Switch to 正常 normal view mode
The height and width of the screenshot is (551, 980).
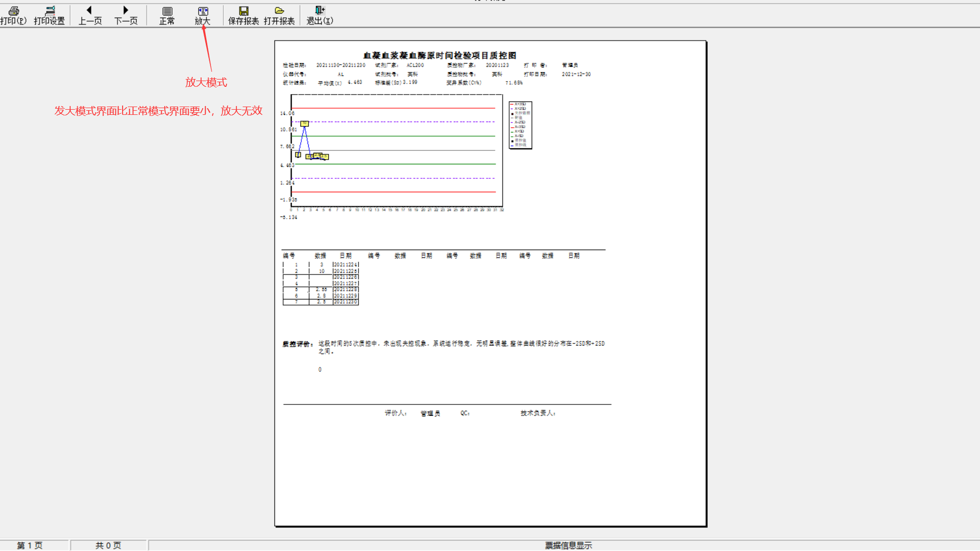(x=167, y=16)
